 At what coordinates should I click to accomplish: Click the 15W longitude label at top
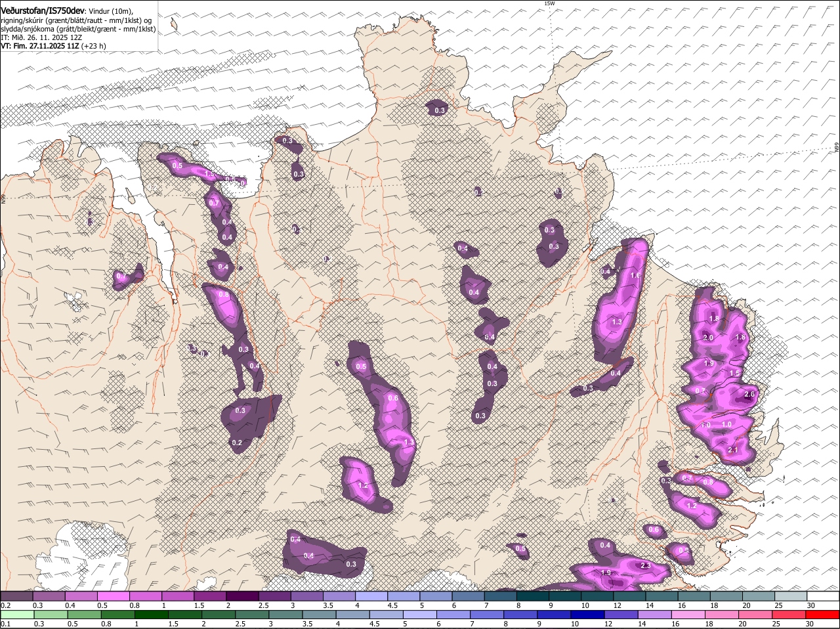549,3
